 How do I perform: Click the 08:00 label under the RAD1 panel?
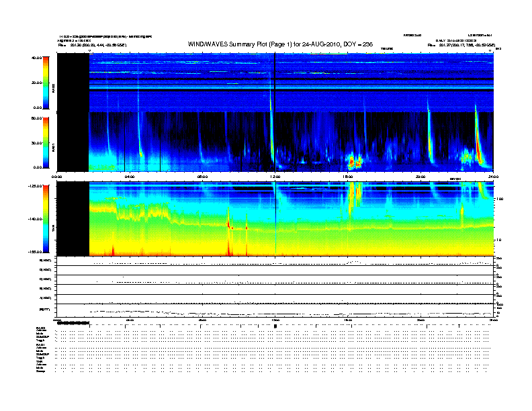[202, 177]
